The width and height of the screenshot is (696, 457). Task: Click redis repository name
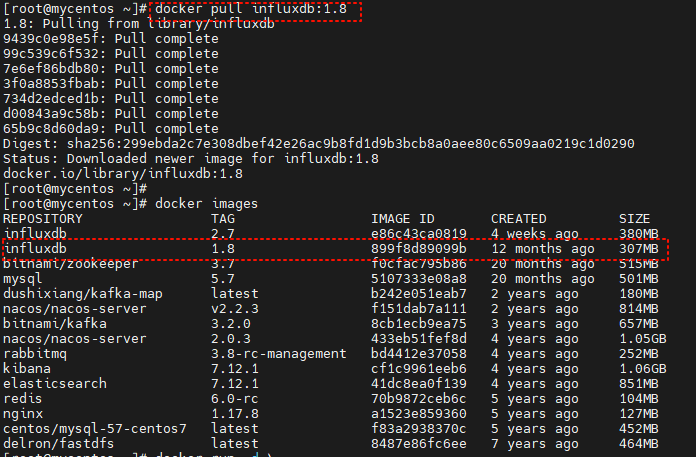point(23,398)
